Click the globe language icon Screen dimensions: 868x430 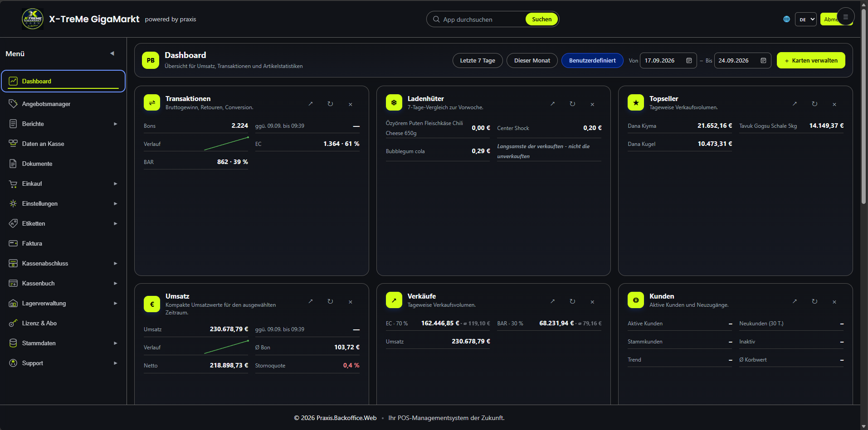pyautogui.click(x=786, y=19)
